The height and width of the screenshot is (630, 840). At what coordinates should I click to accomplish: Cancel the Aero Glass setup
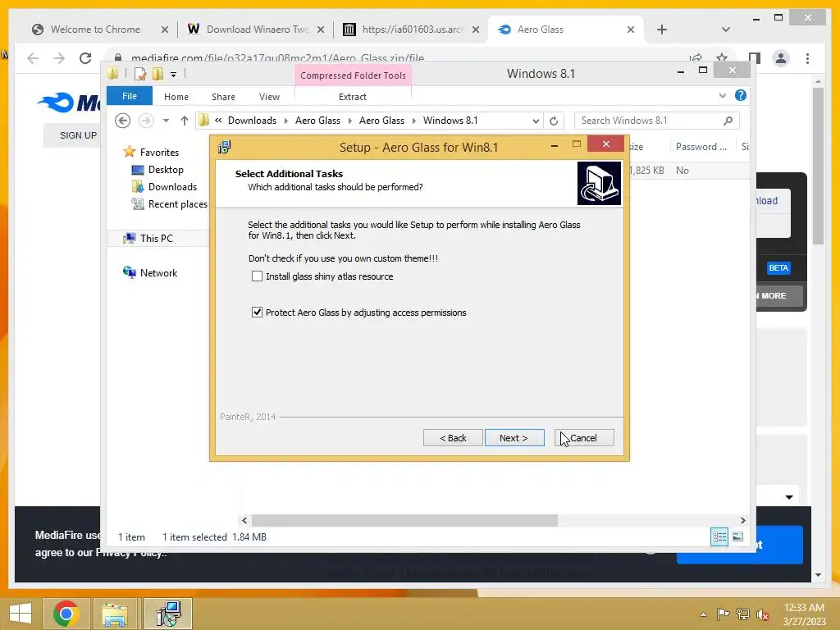point(584,438)
